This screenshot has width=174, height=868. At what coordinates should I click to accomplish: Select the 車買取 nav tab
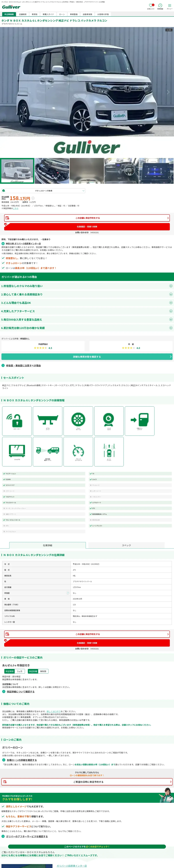(35, 14)
